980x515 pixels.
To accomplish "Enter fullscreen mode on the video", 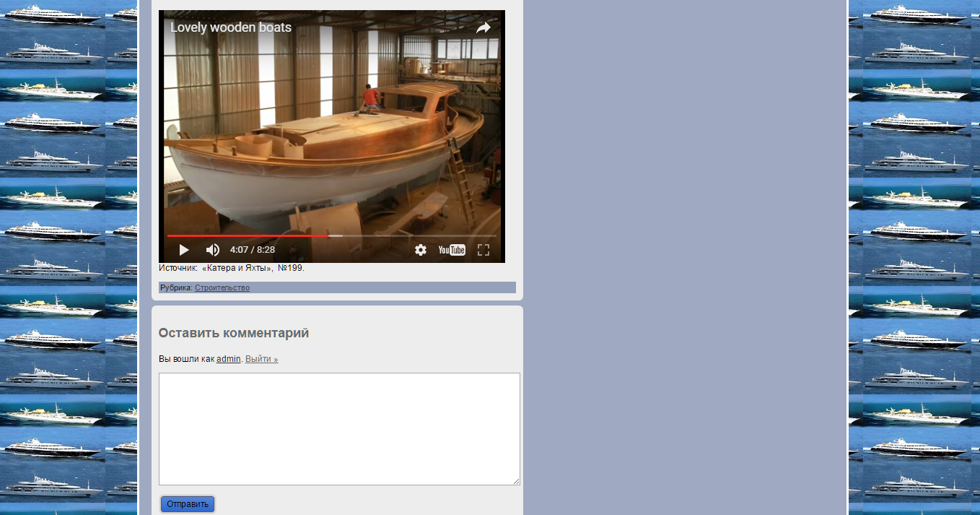I will tap(484, 250).
